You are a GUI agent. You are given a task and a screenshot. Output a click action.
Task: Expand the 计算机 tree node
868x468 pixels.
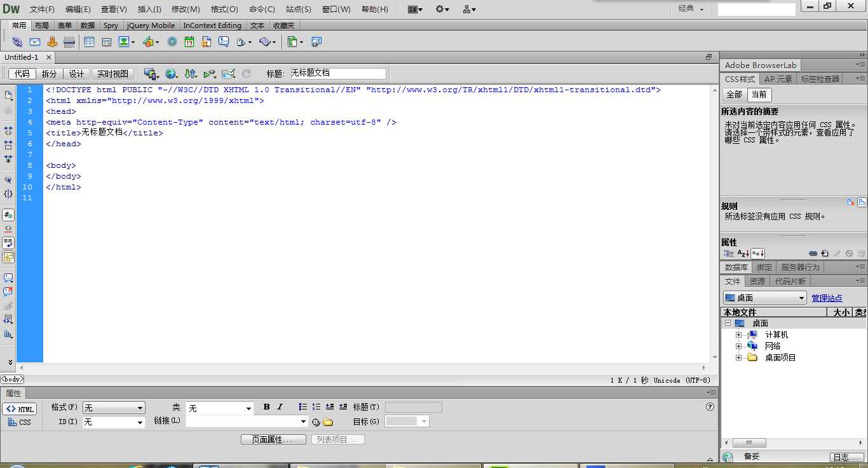click(x=738, y=334)
